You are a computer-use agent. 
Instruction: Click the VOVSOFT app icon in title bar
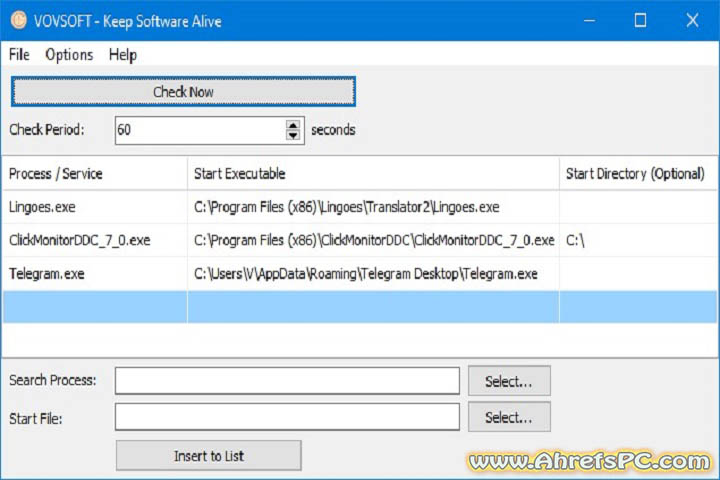pos(19,21)
